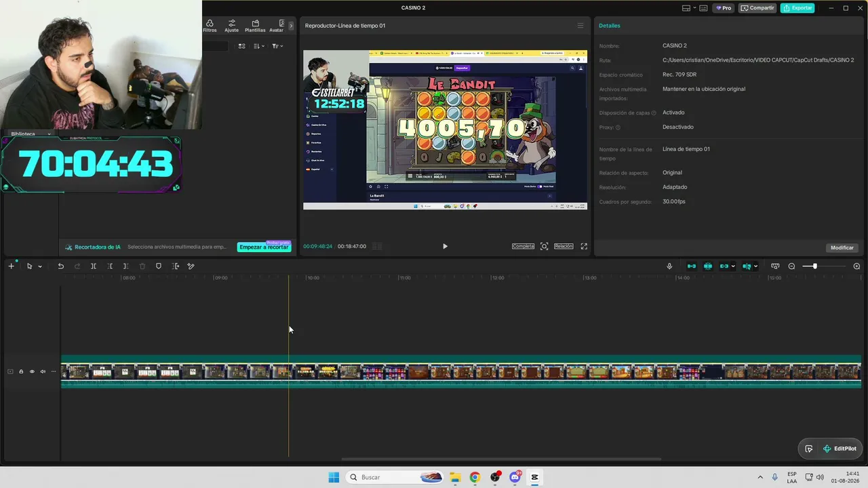
Task: Split the clip at the playhead
Action: (x=94, y=266)
